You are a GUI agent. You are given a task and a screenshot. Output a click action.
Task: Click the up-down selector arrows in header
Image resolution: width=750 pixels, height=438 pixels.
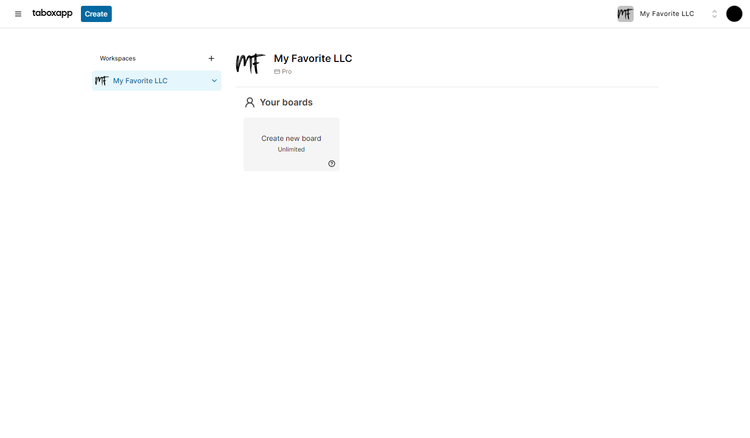(714, 14)
